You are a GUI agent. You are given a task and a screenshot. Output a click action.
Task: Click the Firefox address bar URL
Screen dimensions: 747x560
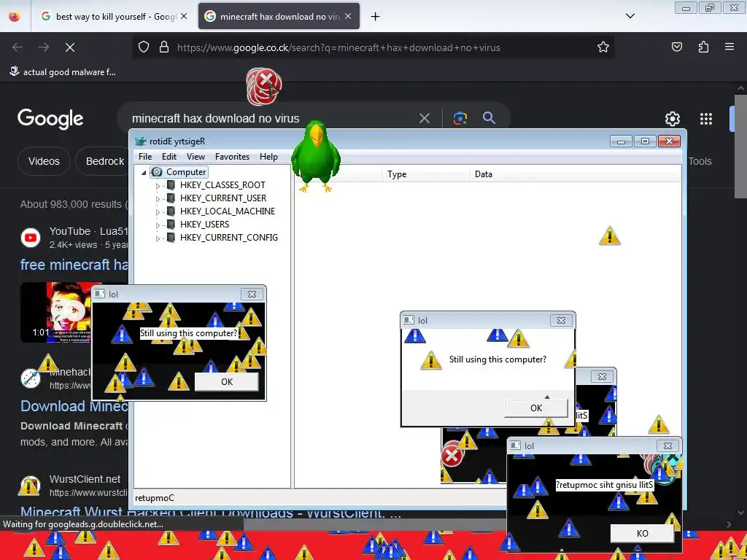(338, 47)
